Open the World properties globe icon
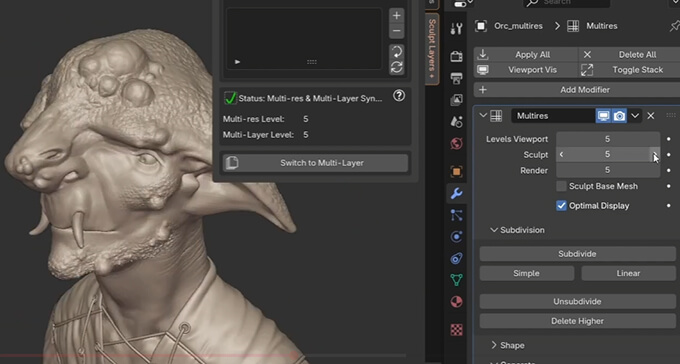The height and width of the screenshot is (364, 680). 456,144
